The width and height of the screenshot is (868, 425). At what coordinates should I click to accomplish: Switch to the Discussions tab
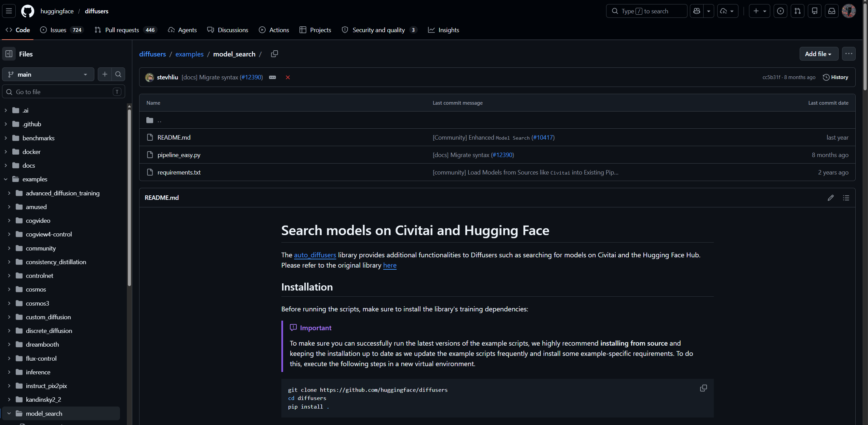pyautogui.click(x=228, y=30)
